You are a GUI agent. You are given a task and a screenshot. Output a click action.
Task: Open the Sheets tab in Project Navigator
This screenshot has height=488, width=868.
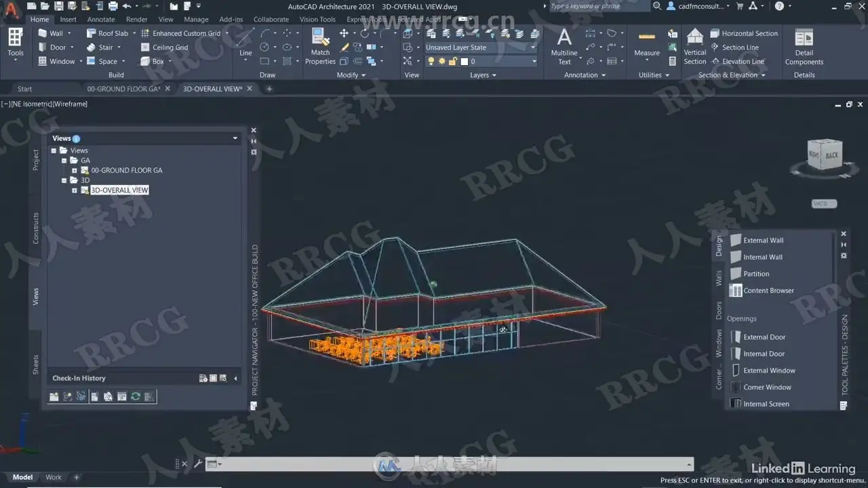[x=36, y=365]
